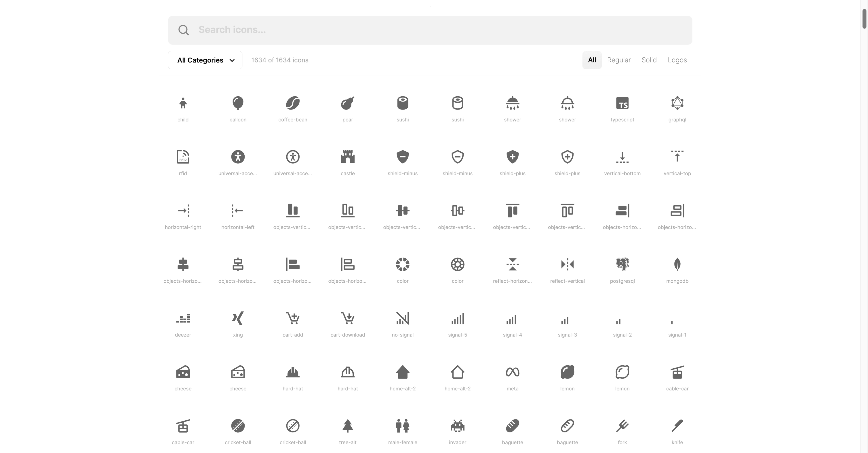Open the All Categories dropdown
868x453 pixels.
point(205,60)
